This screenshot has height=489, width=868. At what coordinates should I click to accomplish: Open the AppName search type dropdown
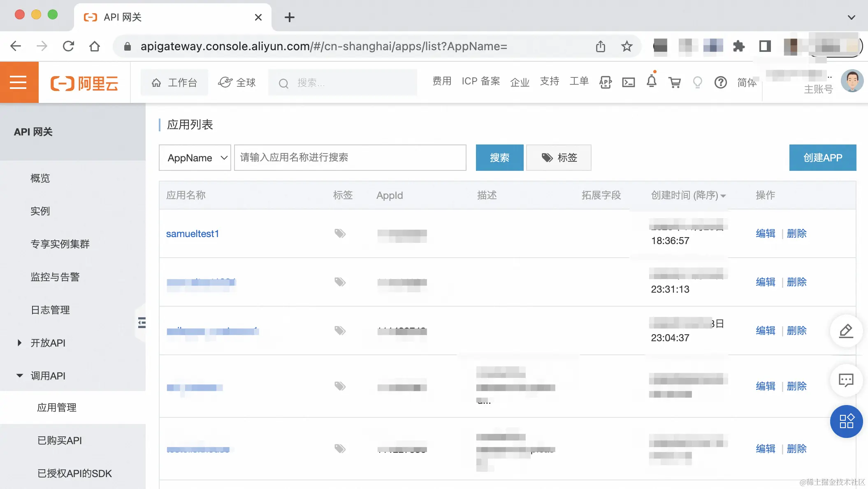[195, 158]
